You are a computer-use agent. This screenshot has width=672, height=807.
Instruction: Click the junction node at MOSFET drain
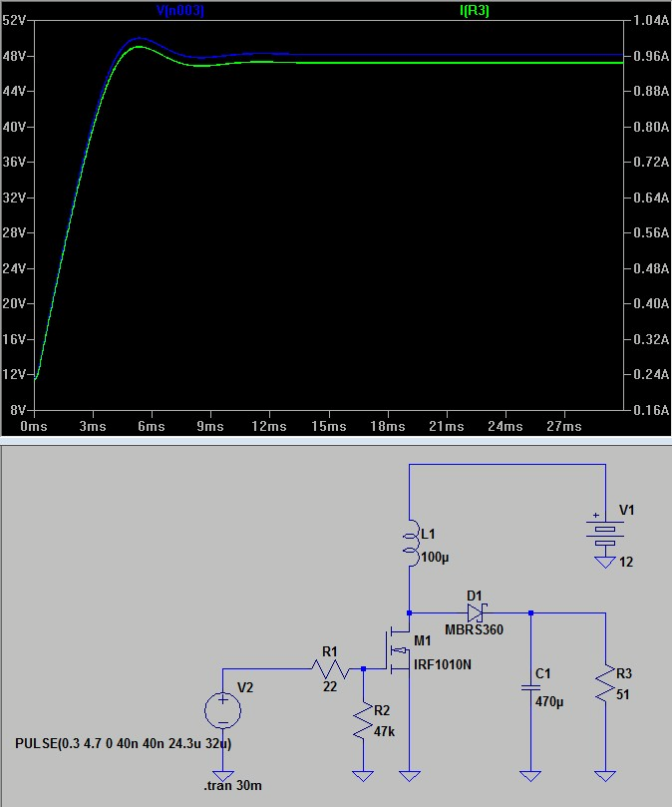click(410, 612)
